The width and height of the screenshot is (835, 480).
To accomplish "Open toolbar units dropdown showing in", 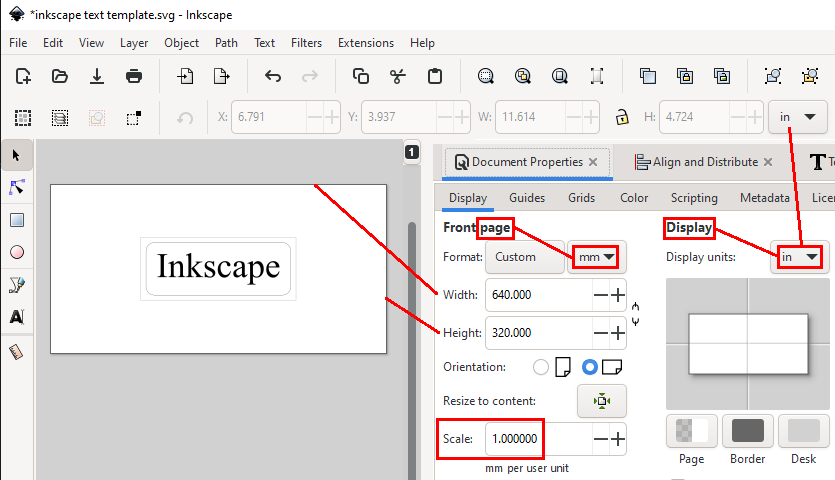I will coord(798,117).
